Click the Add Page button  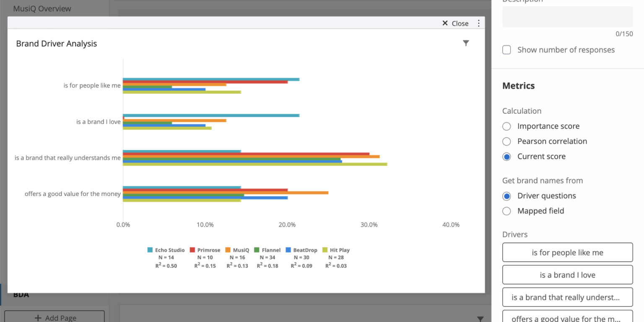coord(55,317)
